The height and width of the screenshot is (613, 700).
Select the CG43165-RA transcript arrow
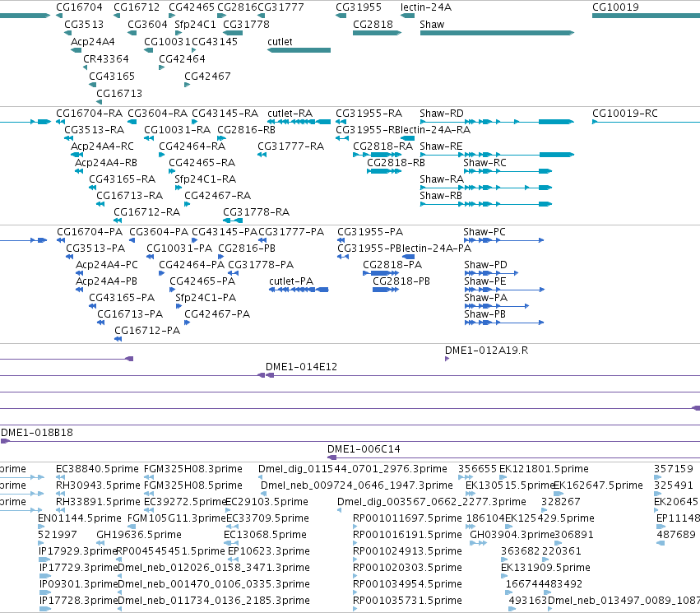pos(92,188)
